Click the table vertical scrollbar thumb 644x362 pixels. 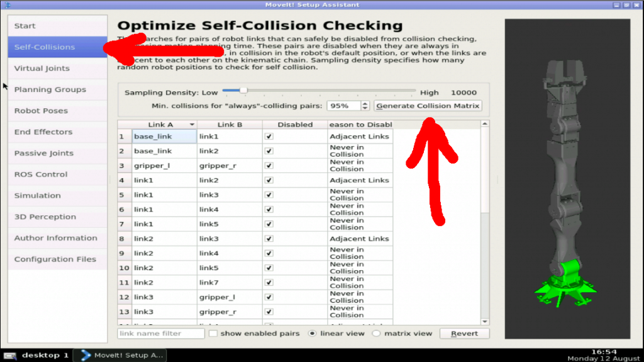coord(485,170)
